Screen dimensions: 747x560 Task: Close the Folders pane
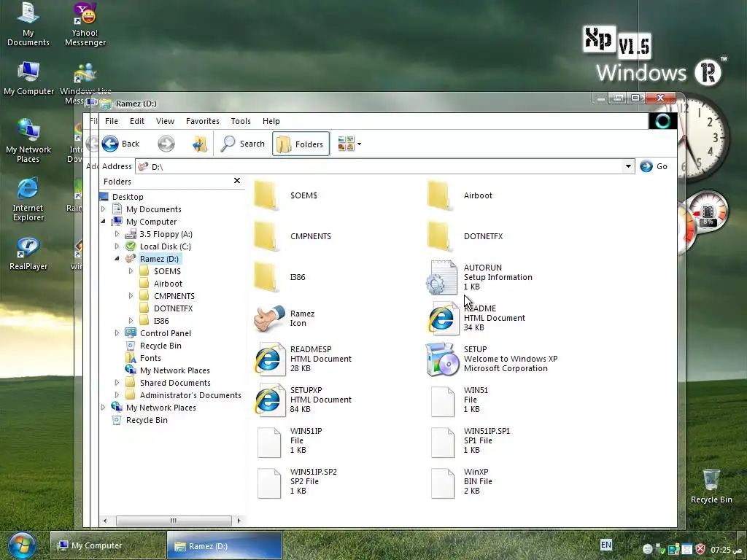click(x=237, y=181)
